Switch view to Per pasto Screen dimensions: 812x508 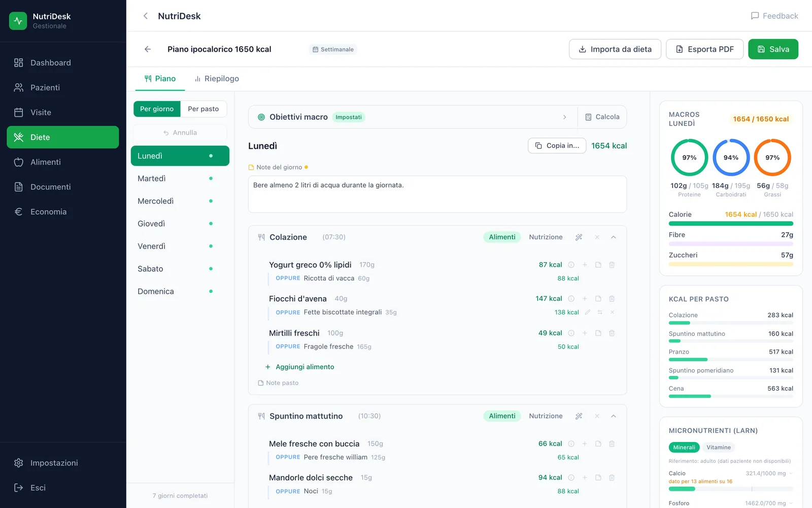(204, 109)
